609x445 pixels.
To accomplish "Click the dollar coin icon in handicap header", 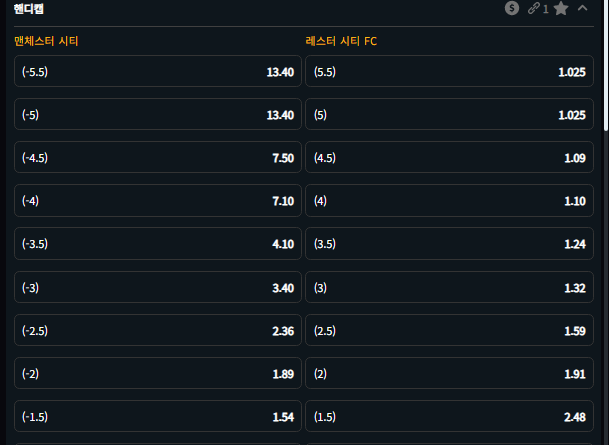I will pos(512,9).
